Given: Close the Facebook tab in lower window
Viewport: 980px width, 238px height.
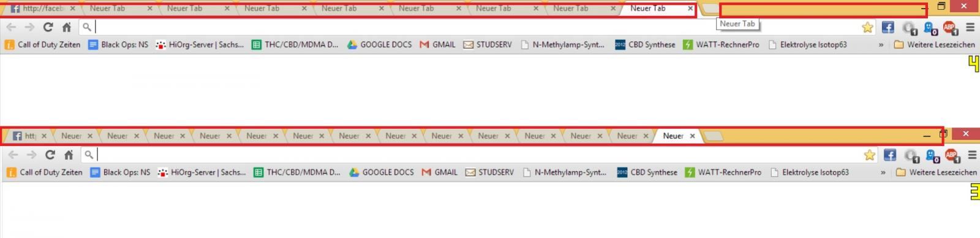Looking at the screenshot, I should point(44,136).
